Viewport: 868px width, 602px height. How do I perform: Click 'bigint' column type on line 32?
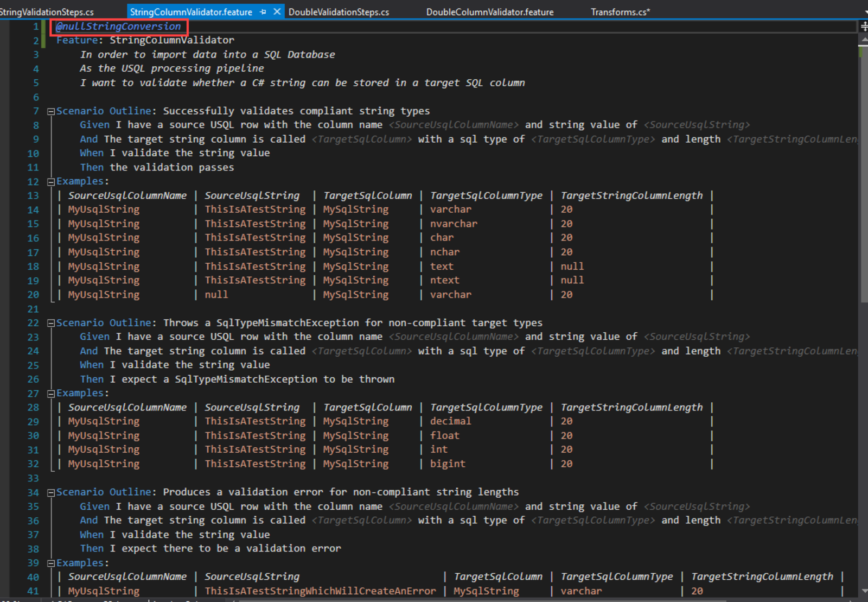448,464
